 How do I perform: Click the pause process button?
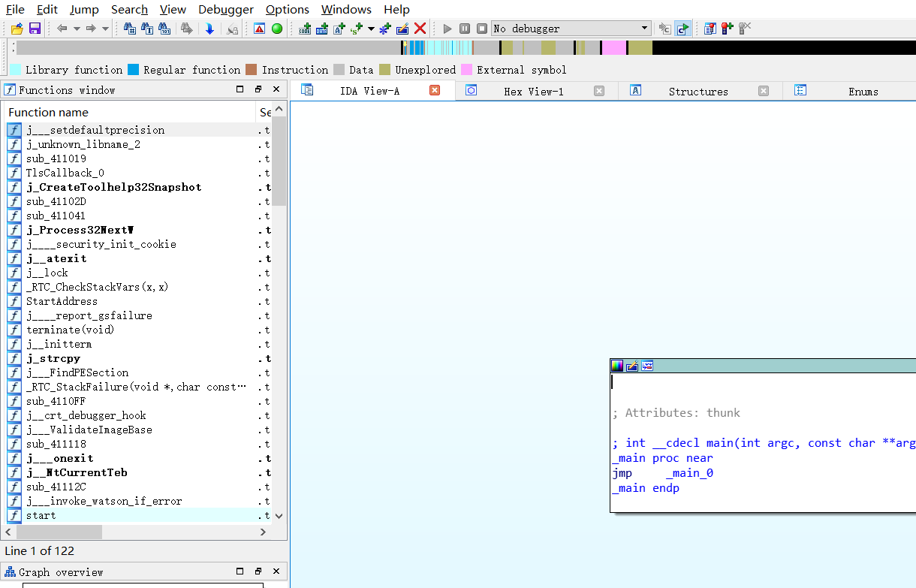click(x=465, y=29)
